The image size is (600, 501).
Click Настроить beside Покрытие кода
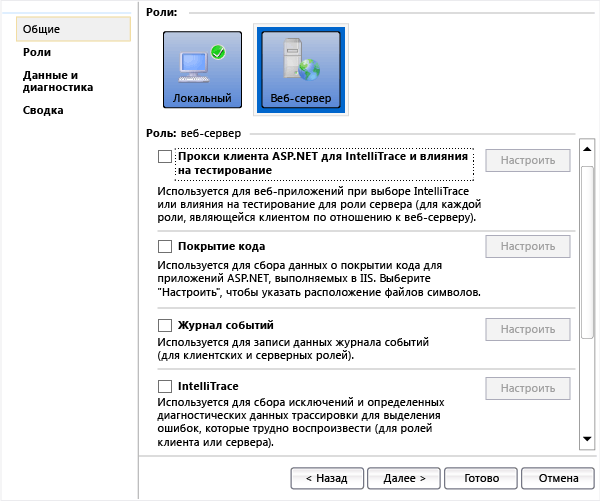coord(528,246)
